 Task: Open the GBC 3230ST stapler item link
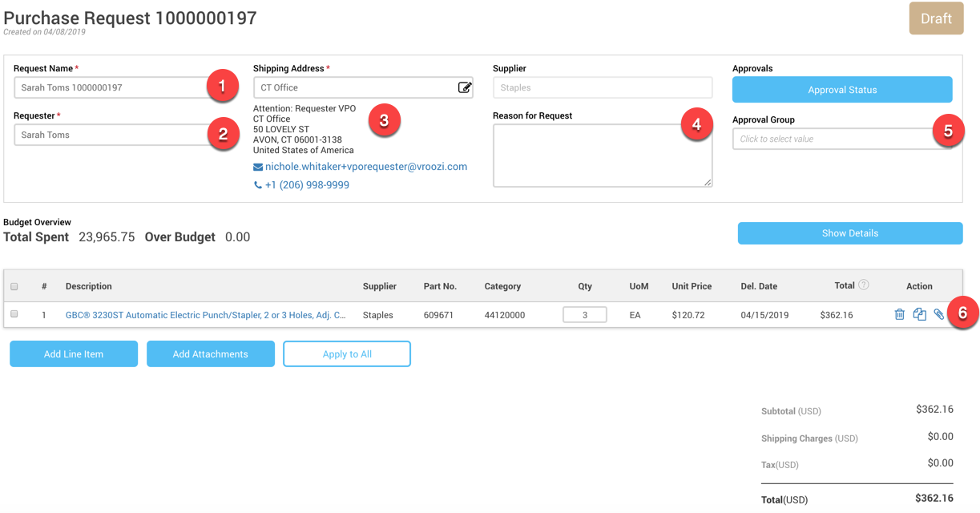[x=205, y=315]
